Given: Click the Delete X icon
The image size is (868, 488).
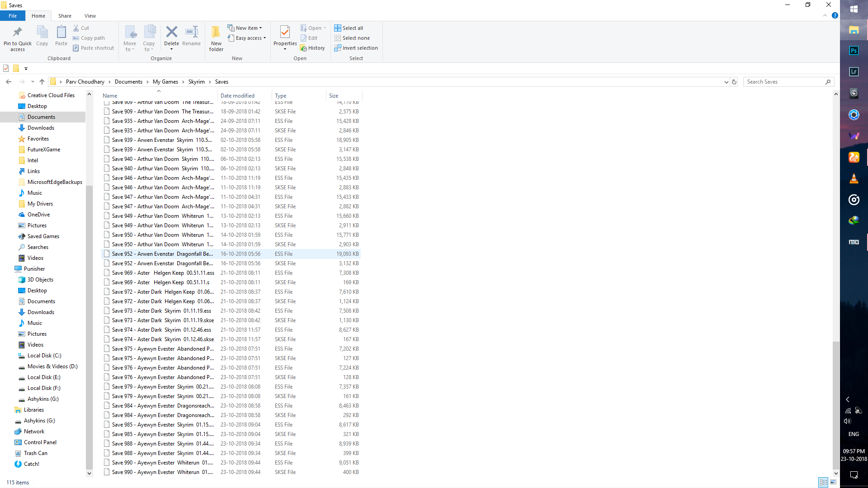Looking at the screenshot, I should [171, 32].
